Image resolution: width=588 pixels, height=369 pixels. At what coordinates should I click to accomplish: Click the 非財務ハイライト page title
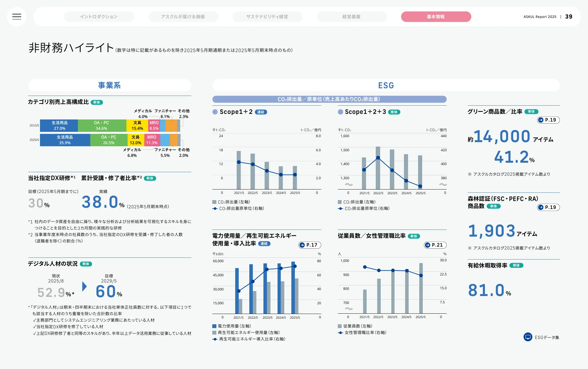[71, 48]
